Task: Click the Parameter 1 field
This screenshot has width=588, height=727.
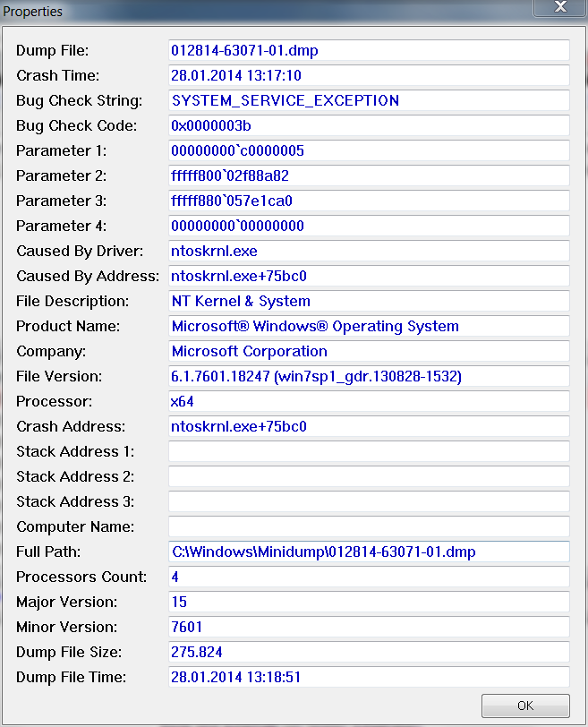Action: (369, 150)
